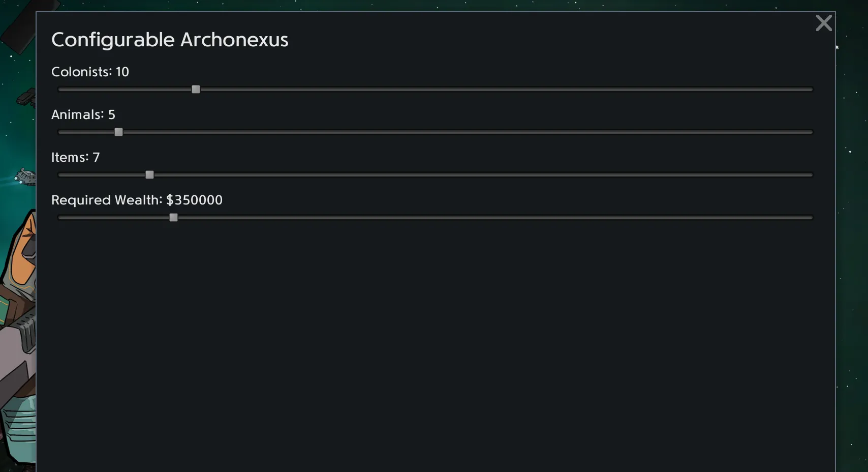The image size is (868, 472).
Task: Set Colonists slider to its leftmost end
Action: 60,90
